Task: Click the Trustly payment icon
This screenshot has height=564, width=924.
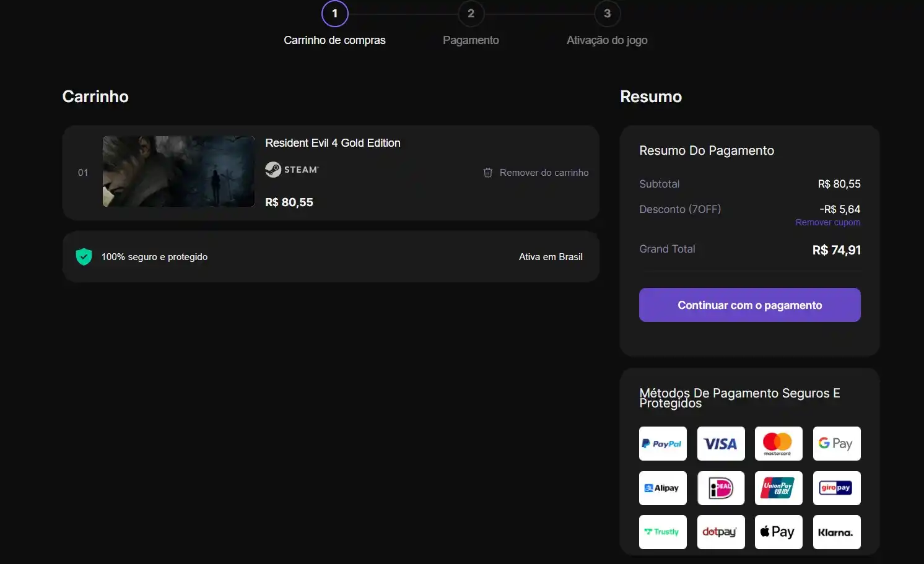Action: pos(663,532)
